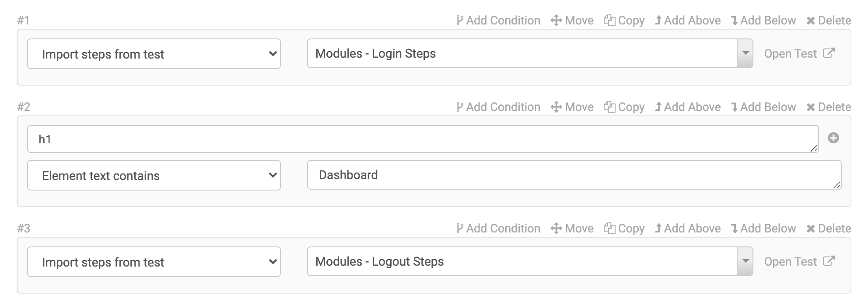868x305 pixels.
Task: Select the Move icon for step #2
Action: tap(556, 107)
